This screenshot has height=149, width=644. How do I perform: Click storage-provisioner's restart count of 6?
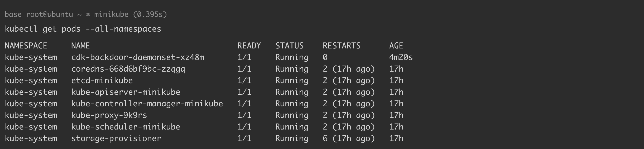pos(325,138)
